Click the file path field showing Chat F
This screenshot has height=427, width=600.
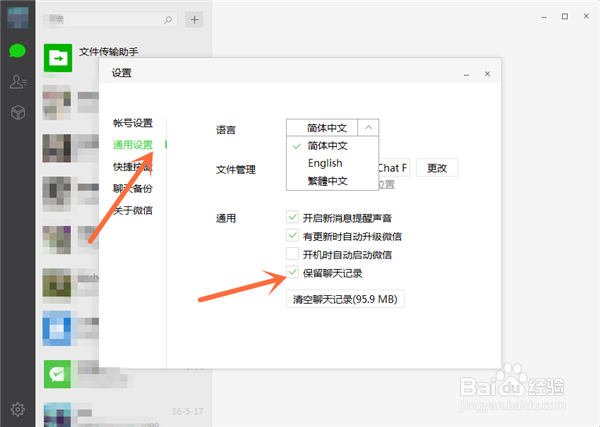[394, 168]
